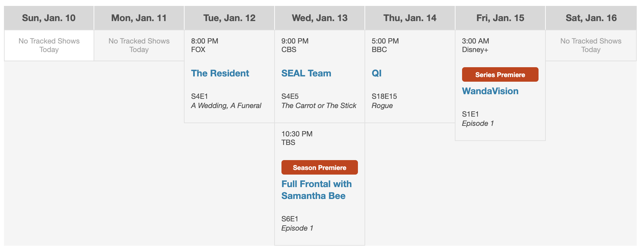The height and width of the screenshot is (251, 644).
Task: Select the Sun, Jan. 10 column header
Action: (49, 18)
